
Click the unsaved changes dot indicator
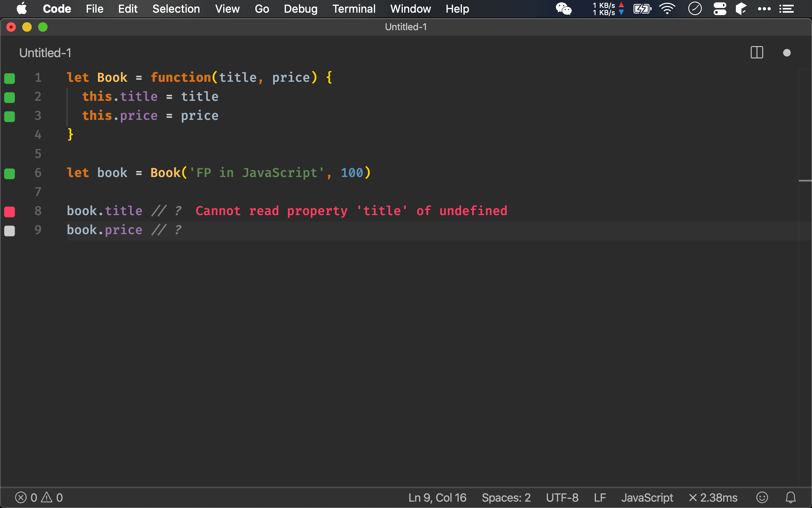coord(787,53)
